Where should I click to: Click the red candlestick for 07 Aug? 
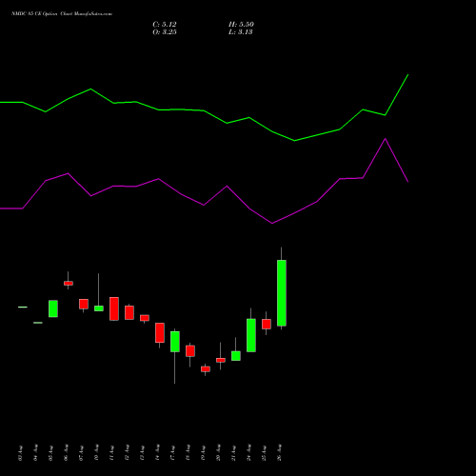point(84,304)
